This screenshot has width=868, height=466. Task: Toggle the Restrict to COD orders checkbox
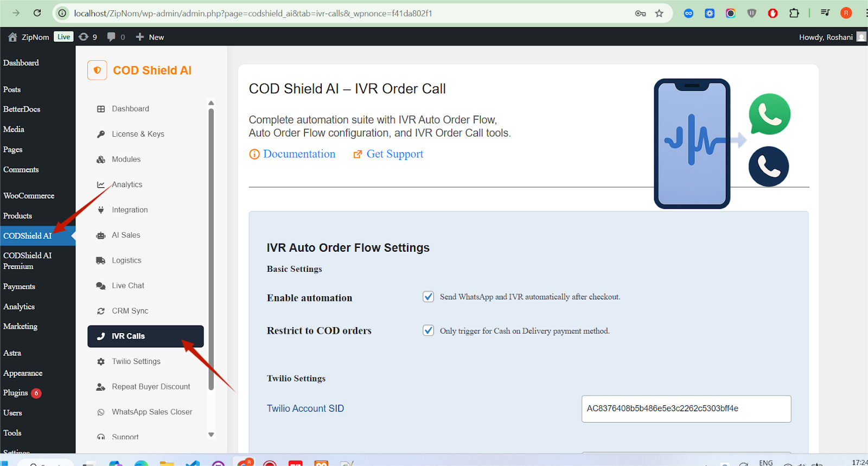pos(429,331)
